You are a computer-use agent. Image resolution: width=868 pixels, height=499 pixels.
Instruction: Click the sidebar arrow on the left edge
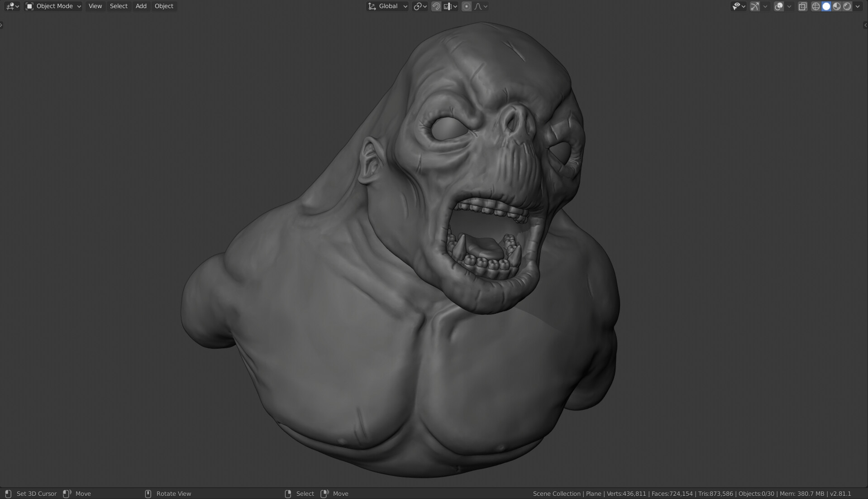(x=2, y=25)
